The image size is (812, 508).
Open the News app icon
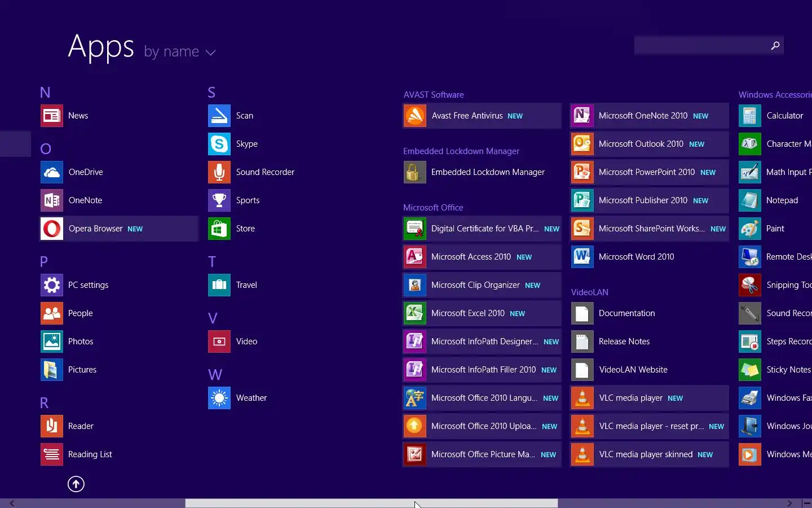coord(52,116)
